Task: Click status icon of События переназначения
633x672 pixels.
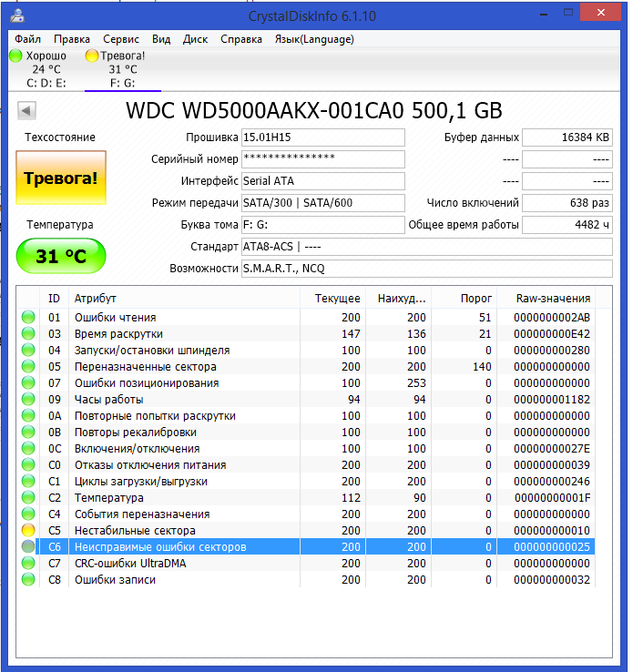Action: tap(28, 514)
